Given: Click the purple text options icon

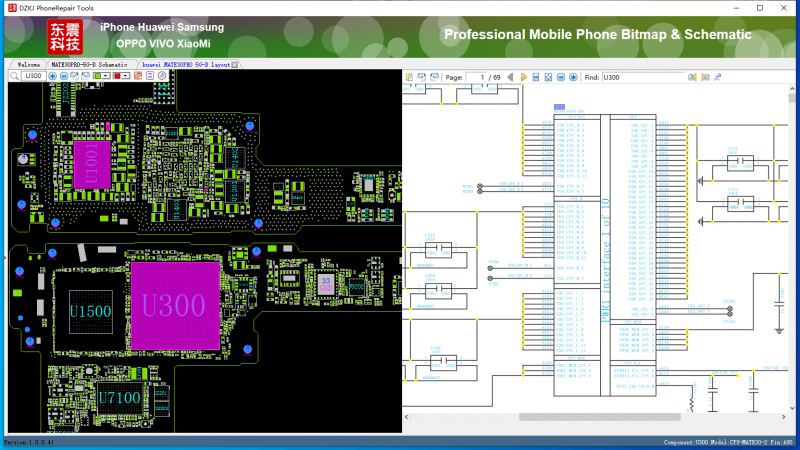Looking at the screenshot, I should pyautogui.click(x=717, y=78).
